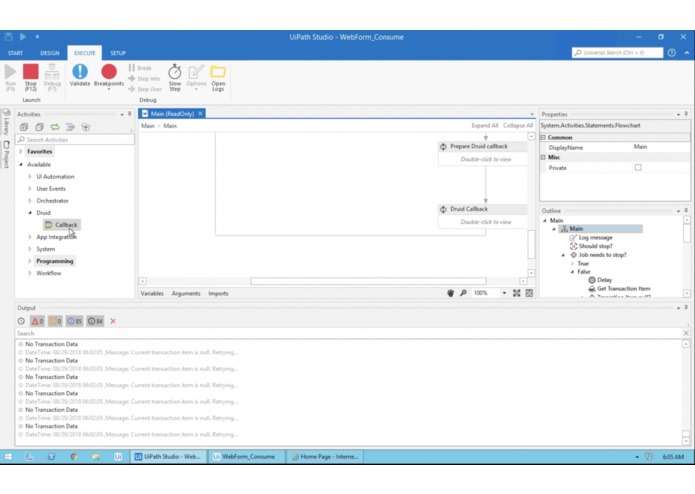The image size is (695, 494).
Task: Click the Universal Search box
Action: (617, 53)
